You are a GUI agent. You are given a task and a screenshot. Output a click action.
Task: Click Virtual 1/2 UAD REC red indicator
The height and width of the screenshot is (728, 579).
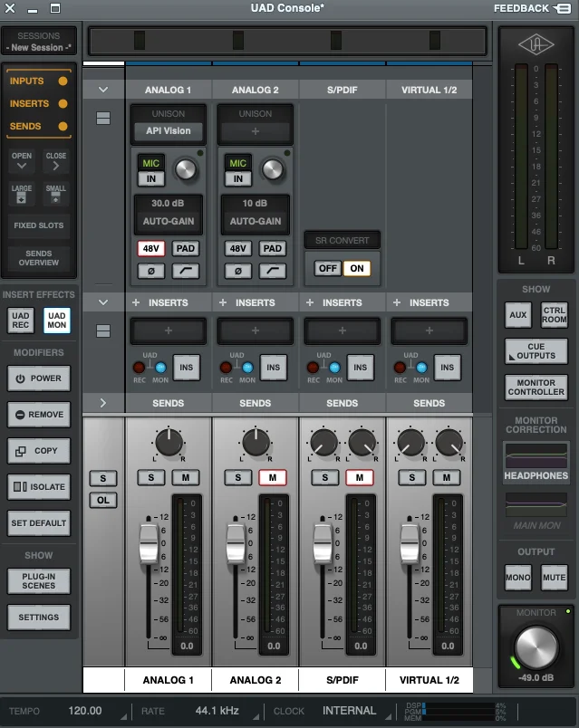pyautogui.click(x=400, y=368)
